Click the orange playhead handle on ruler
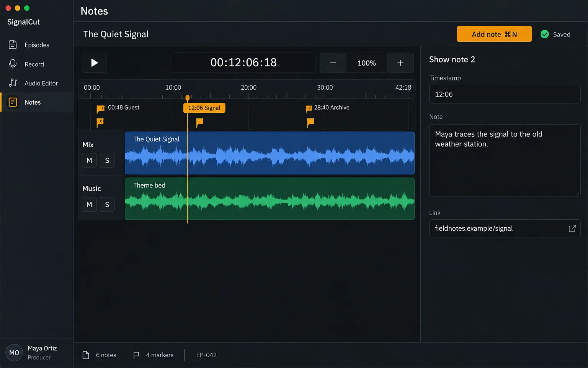Viewport: 588px width, 368px height. (x=188, y=98)
